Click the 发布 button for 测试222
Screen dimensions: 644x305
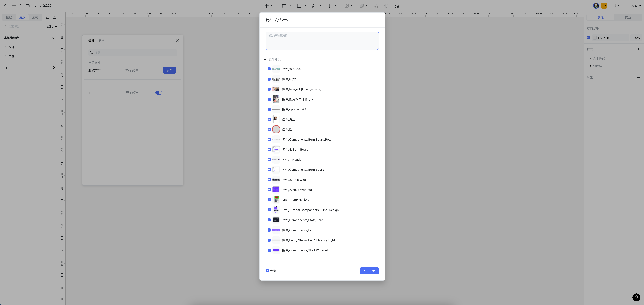click(x=169, y=70)
